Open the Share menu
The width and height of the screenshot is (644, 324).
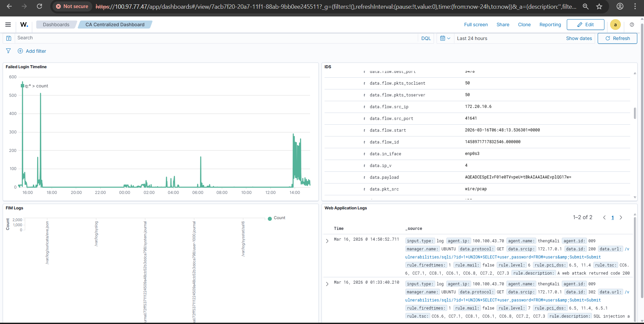coord(503,25)
